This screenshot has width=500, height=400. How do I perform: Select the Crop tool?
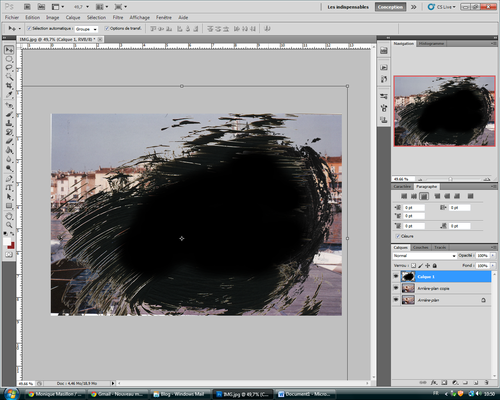pos(9,86)
